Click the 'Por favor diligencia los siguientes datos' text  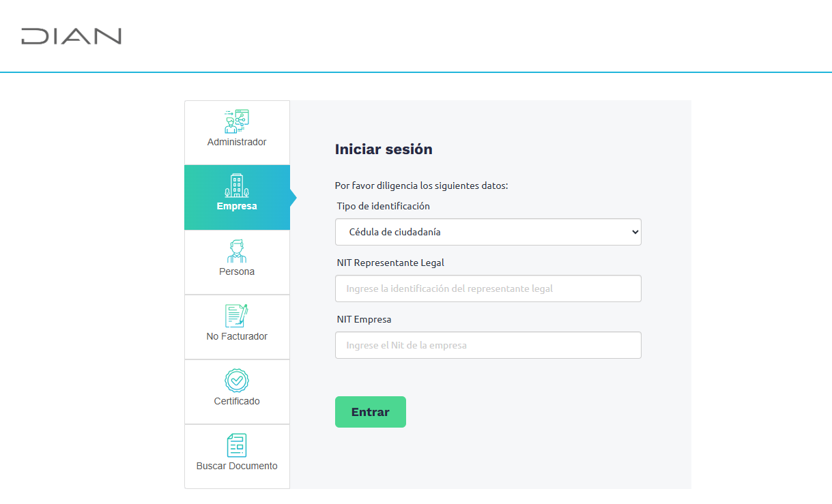click(x=422, y=186)
